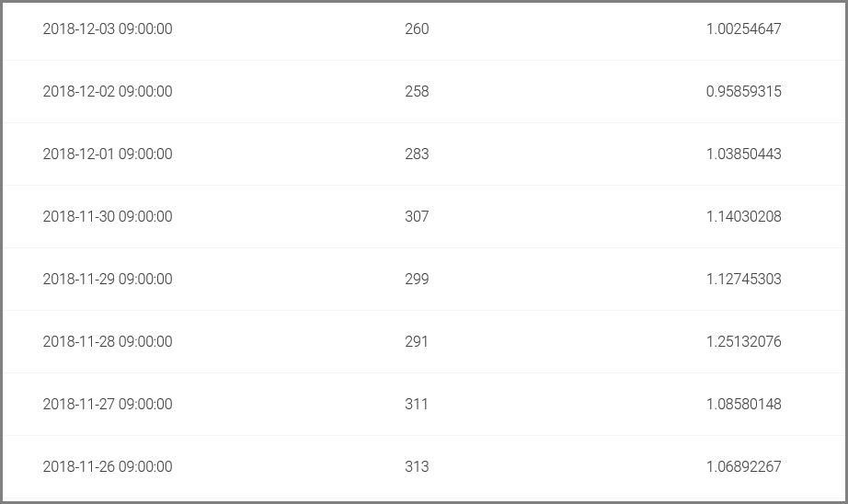Click the 2018-12-01 09:00:00 date cell
Screen dimensions: 848x504
point(108,155)
